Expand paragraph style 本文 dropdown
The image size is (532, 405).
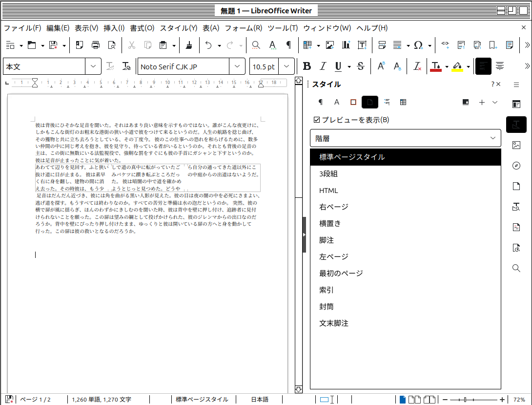pos(93,66)
